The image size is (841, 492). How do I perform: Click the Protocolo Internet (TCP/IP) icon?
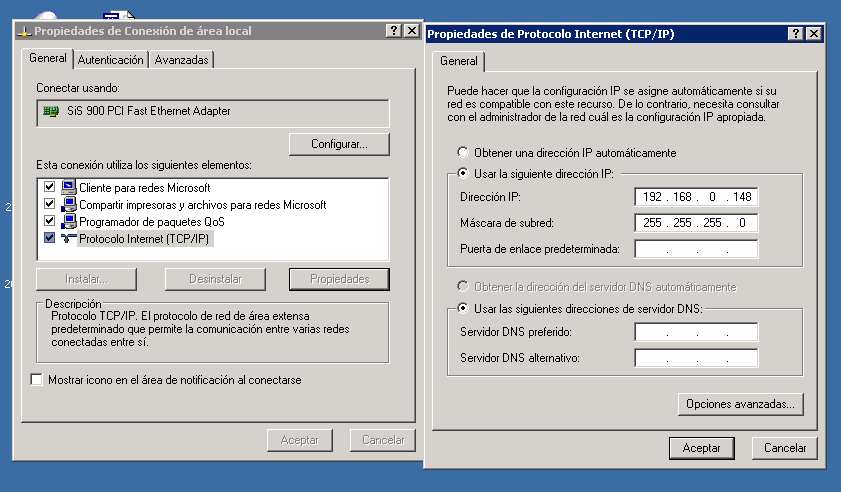[x=69, y=238]
